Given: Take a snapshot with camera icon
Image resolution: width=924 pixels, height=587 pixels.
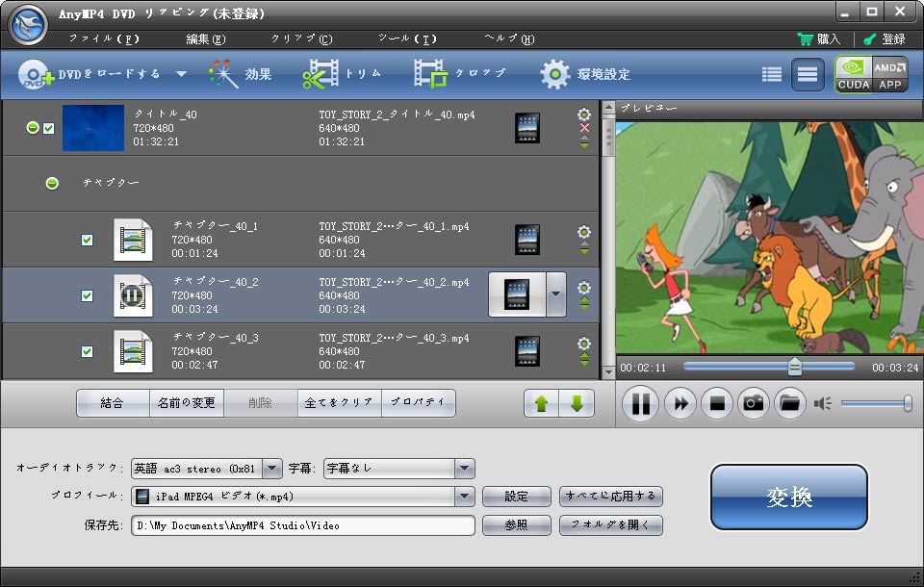Looking at the screenshot, I should pos(754,403).
